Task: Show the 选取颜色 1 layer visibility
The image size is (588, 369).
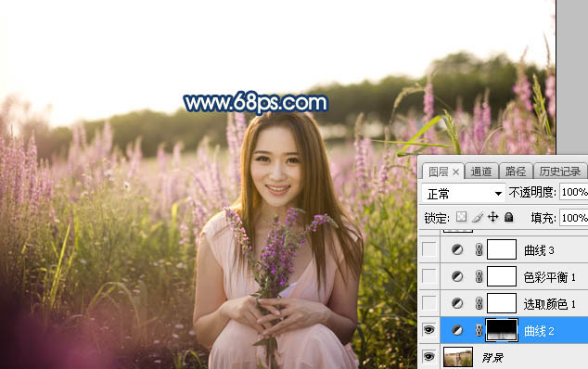Action: [x=429, y=303]
